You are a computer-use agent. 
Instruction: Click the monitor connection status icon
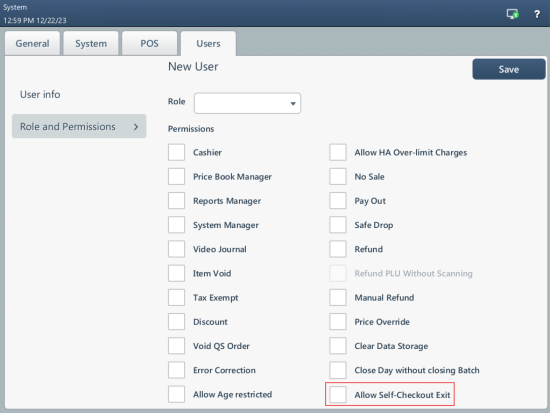pyautogui.click(x=512, y=14)
